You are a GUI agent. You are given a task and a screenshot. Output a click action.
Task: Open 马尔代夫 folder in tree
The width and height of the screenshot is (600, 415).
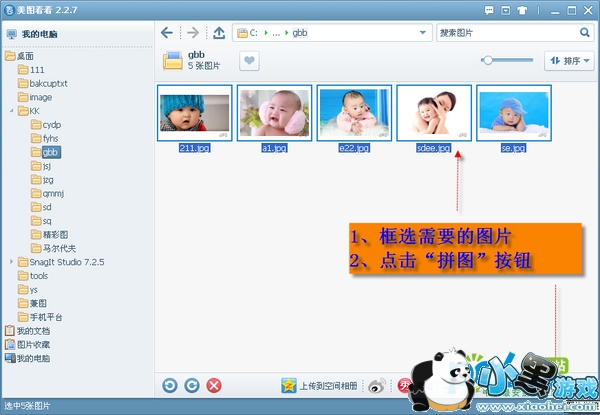54,248
